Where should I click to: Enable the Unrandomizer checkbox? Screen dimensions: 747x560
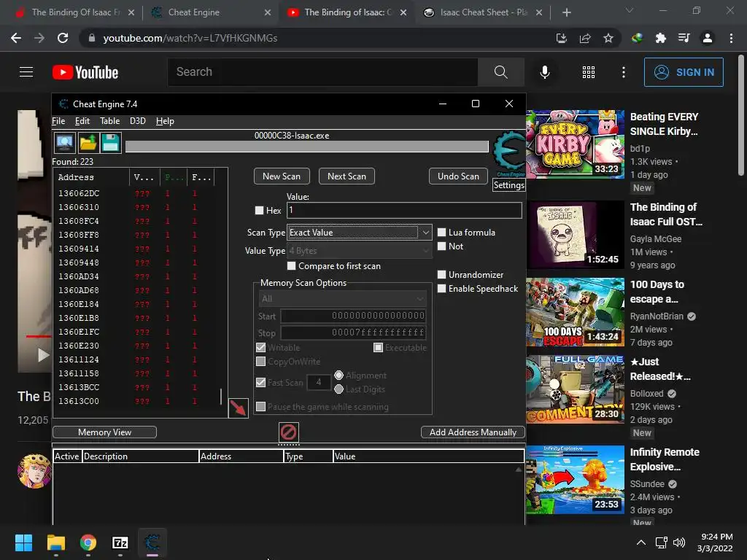441,275
